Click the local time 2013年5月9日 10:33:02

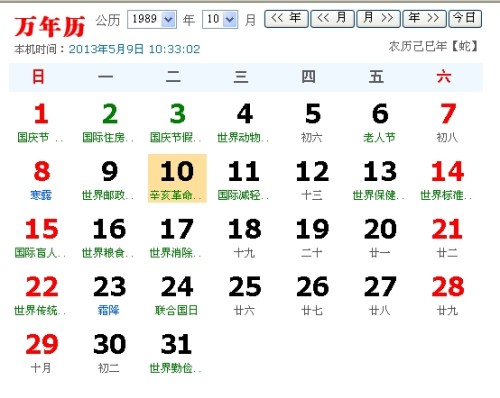coord(134,49)
